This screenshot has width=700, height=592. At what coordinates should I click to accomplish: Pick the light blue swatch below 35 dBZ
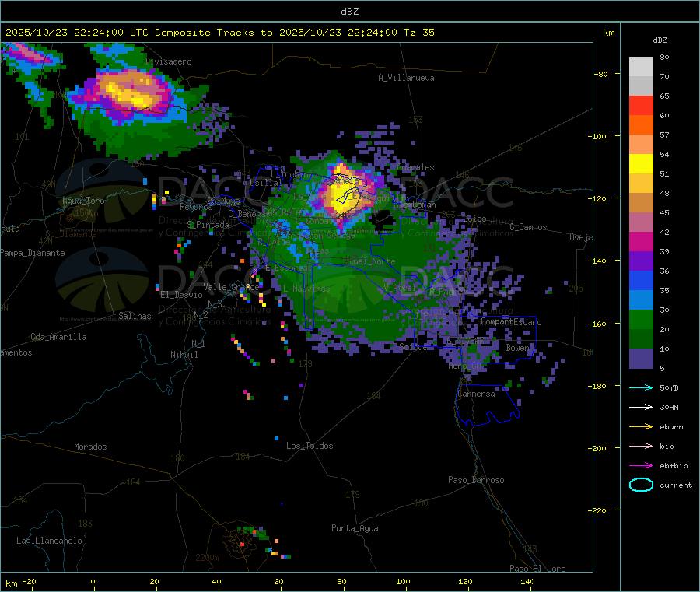point(641,300)
